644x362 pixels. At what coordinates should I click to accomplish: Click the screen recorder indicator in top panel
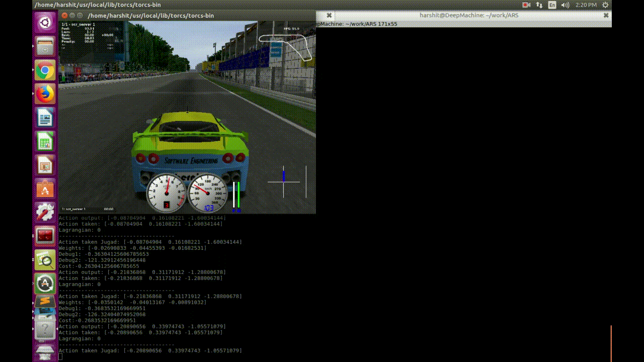[x=526, y=5]
